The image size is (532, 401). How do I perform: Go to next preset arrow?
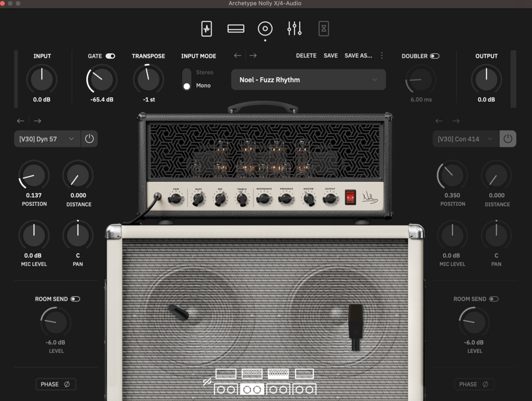tap(253, 55)
